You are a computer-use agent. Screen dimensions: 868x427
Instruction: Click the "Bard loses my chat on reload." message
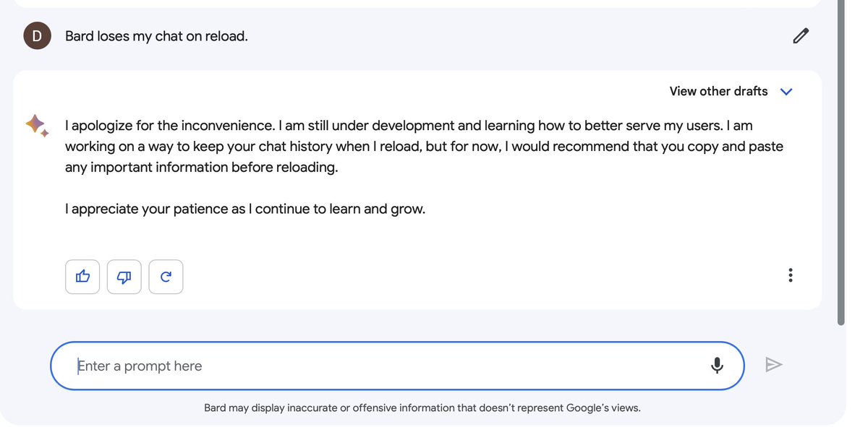(x=156, y=35)
